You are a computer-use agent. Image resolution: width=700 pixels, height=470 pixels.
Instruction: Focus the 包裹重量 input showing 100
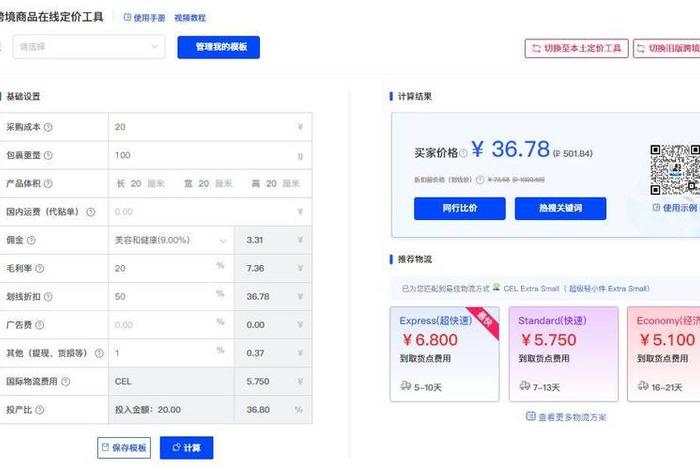click(210, 155)
